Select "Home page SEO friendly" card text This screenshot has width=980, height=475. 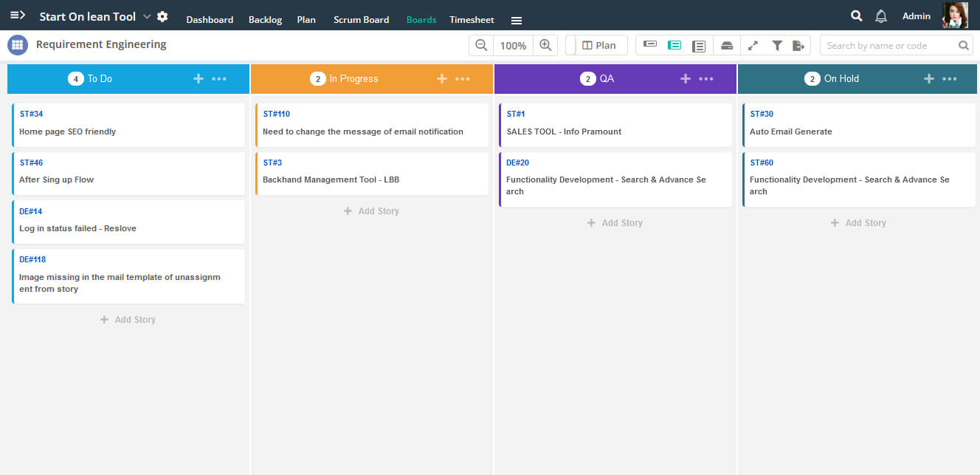click(68, 131)
